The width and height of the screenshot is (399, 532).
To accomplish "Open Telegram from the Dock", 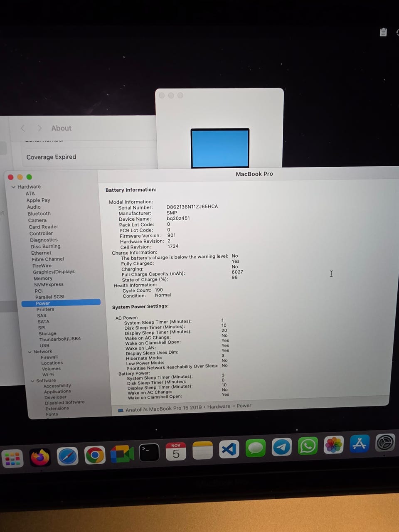I will click(x=281, y=447).
